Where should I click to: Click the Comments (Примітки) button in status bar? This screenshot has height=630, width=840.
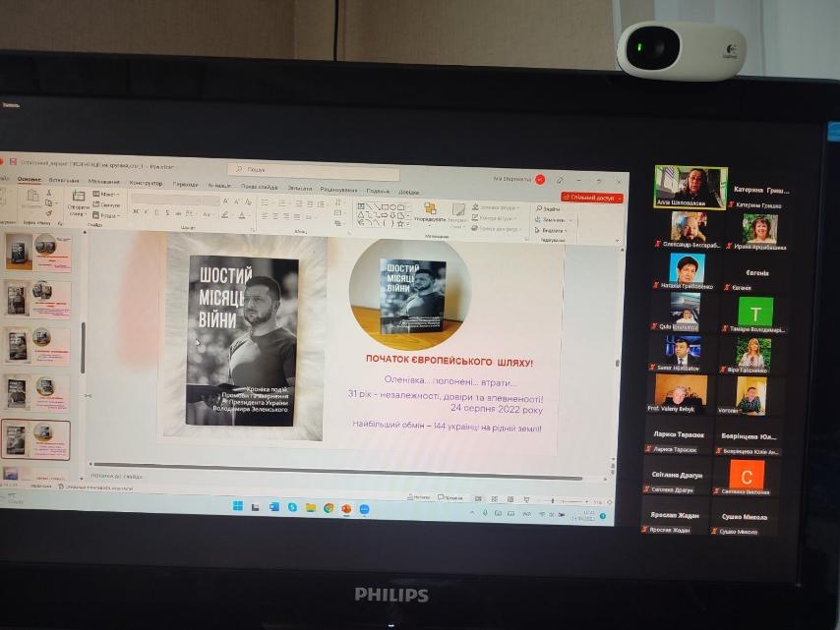tap(450, 497)
